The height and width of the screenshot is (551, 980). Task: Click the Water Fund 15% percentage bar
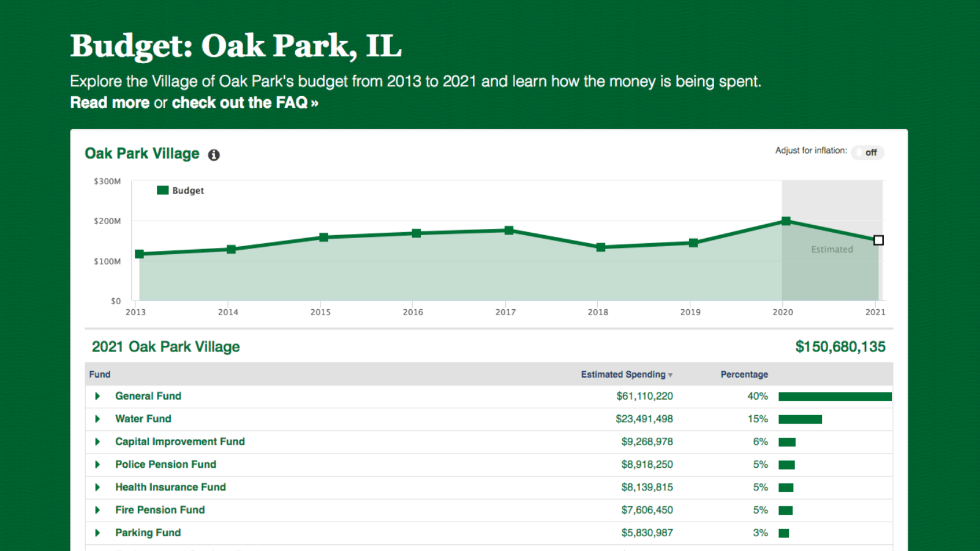[800, 419]
